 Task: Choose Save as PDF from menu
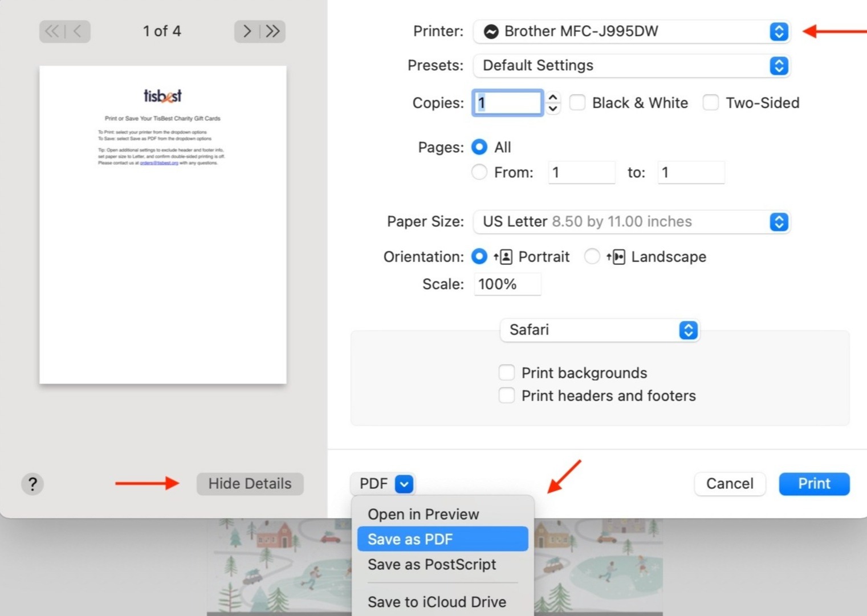pyautogui.click(x=443, y=539)
